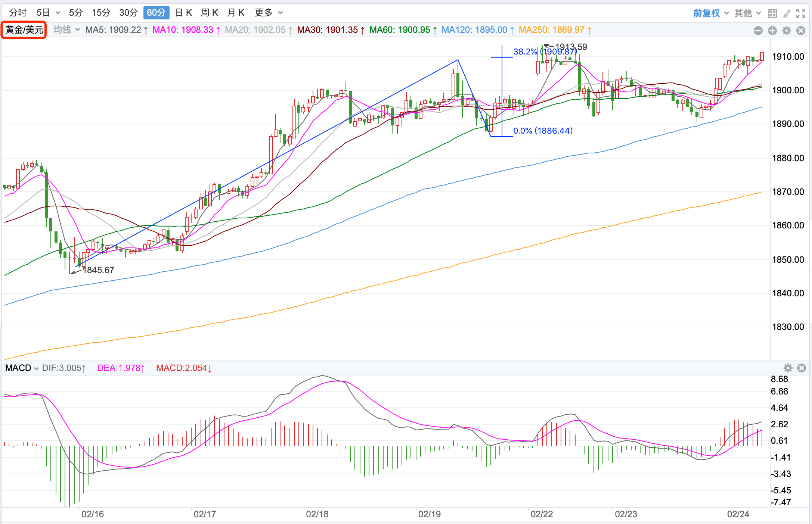Screen dimensions: 812x524
Task: Click the MA120: 1895.00 value label
Action: click(478, 30)
